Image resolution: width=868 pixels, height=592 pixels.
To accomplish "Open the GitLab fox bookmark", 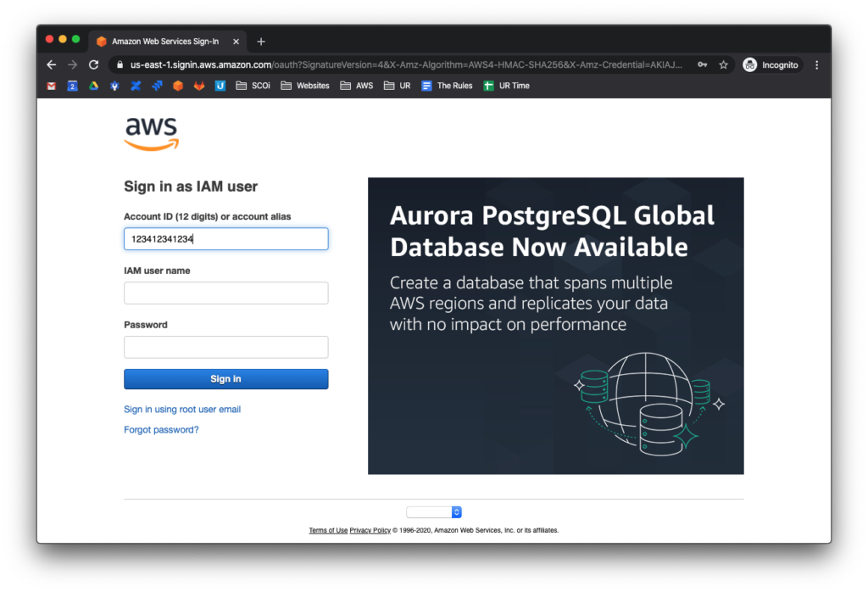I will pos(198,86).
